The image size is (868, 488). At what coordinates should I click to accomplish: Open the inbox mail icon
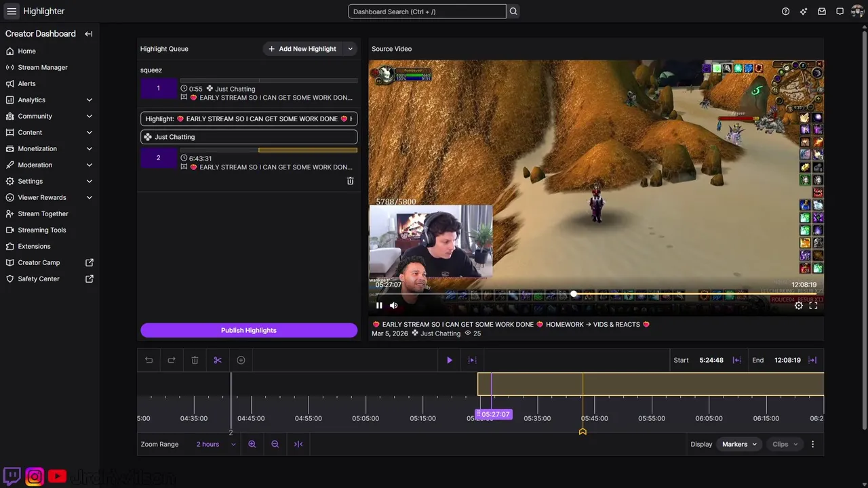[x=822, y=12]
